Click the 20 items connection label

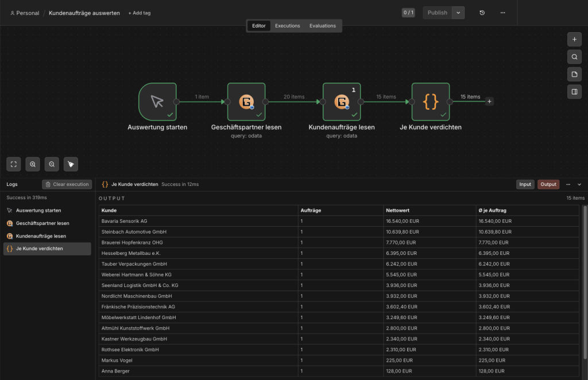(294, 96)
